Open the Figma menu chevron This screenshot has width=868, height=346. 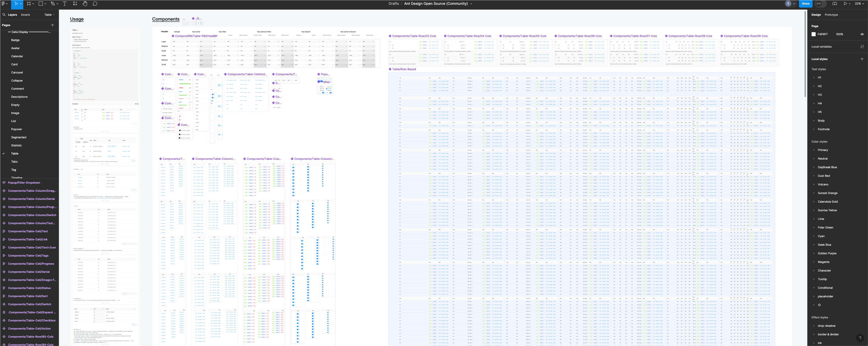click(7, 4)
